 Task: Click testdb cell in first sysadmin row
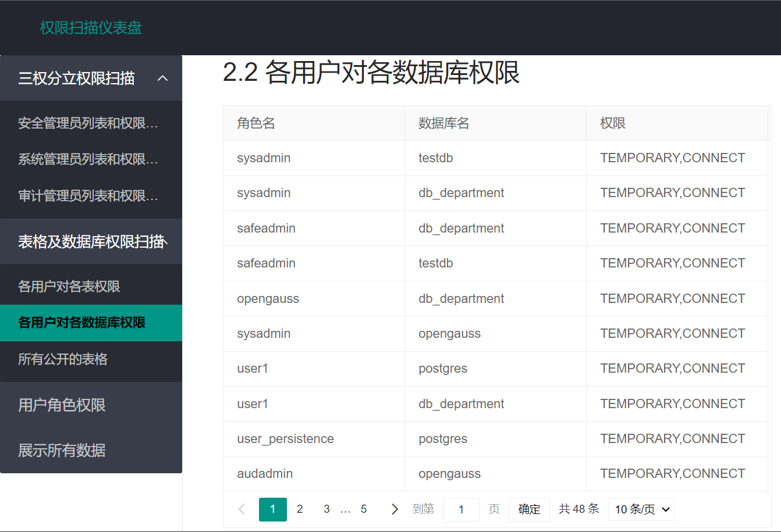tap(496, 158)
